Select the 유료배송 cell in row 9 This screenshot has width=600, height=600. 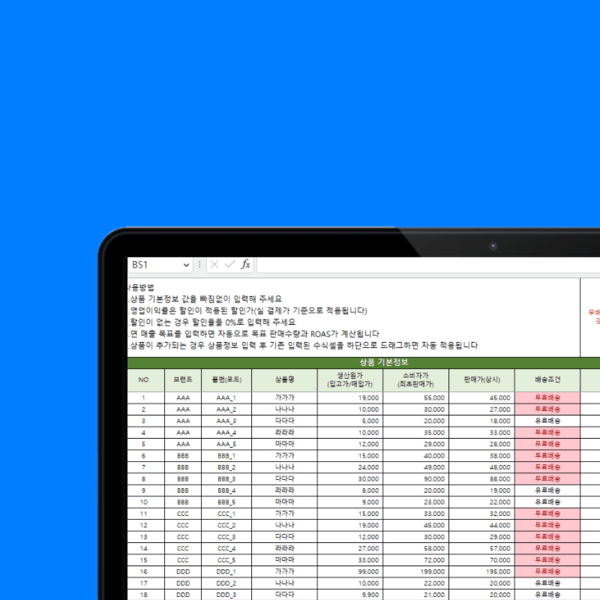tap(548, 491)
